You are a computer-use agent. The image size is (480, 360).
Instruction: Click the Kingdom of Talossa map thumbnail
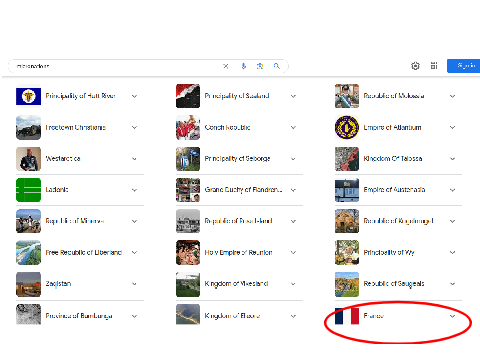[347, 159]
